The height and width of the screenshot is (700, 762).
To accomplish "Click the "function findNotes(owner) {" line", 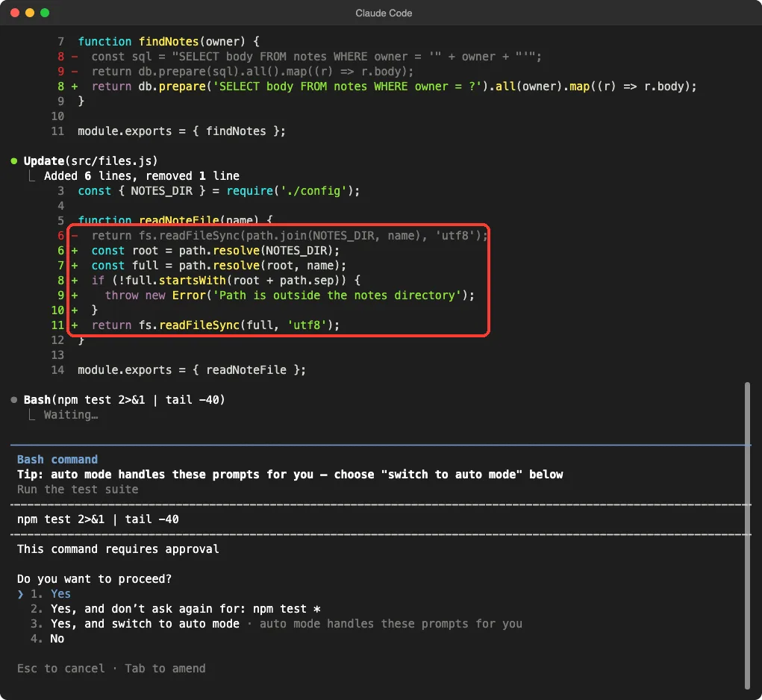I will click(x=169, y=41).
